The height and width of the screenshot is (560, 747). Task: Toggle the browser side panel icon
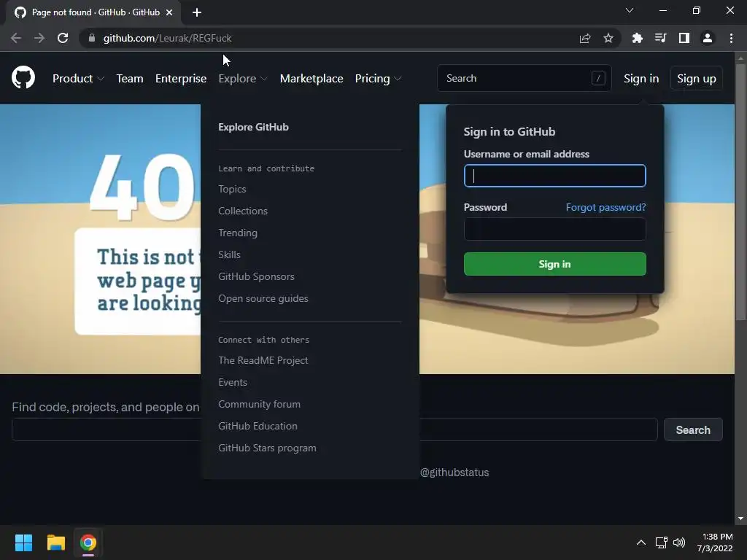(x=684, y=38)
